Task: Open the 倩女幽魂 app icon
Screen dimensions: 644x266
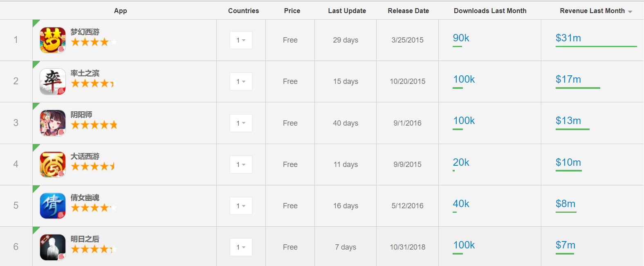Action: click(x=53, y=206)
